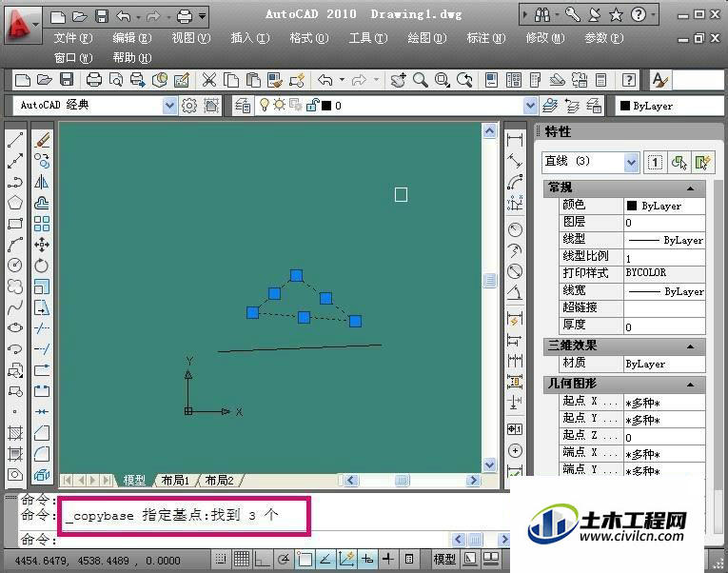This screenshot has width=728, height=573.
Task: Click the 模型 button in status bar
Action: (x=444, y=559)
